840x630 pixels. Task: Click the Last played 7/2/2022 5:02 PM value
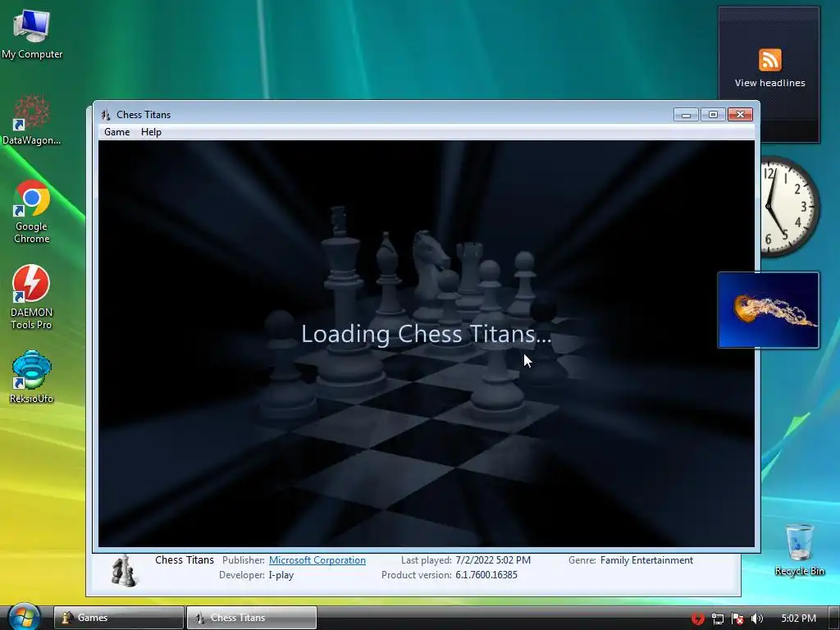click(x=493, y=559)
